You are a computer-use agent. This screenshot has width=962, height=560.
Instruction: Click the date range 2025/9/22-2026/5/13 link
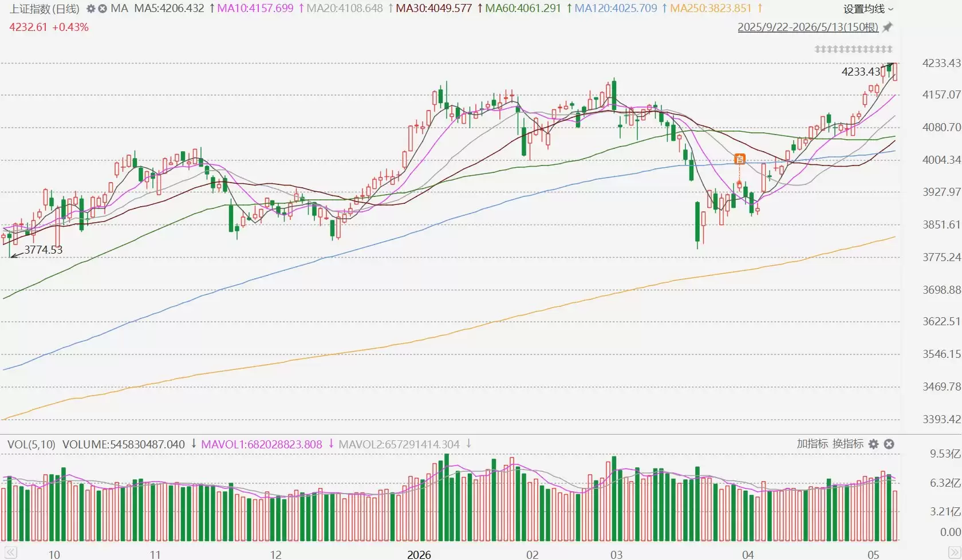808,27
